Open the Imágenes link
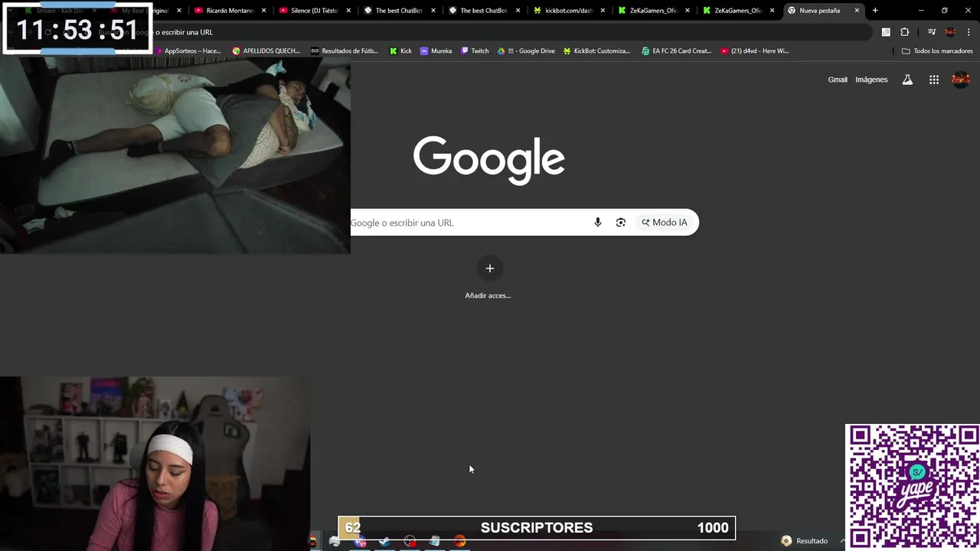The image size is (980, 551). click(x=871, y=80)
